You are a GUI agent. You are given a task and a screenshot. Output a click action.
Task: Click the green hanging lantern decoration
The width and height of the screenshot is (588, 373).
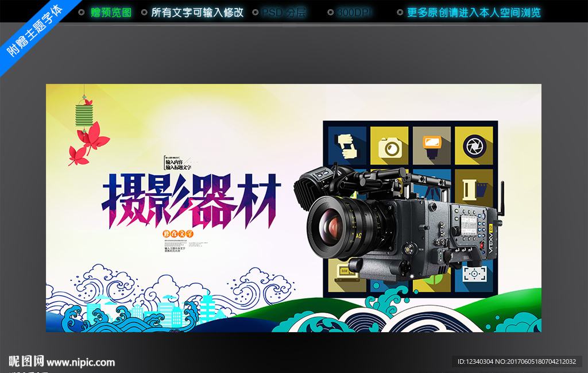click(84, 116)
